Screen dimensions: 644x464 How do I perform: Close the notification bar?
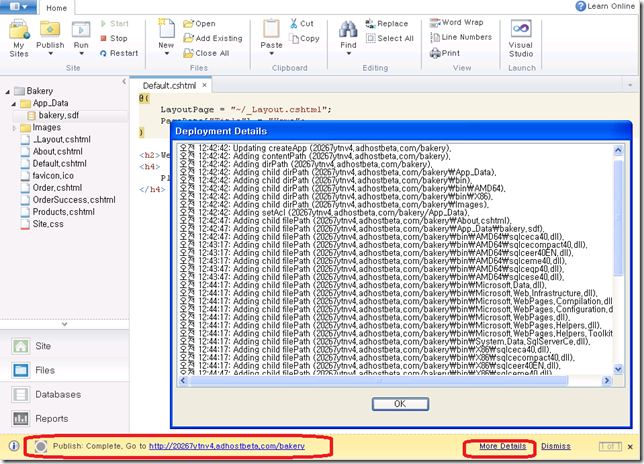630,447
